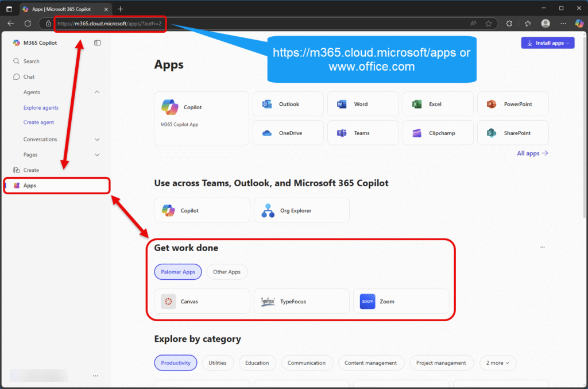Open Org Explorer app
Image resolution: width=588 pixels, height=389 pixels.
[301, 210]
